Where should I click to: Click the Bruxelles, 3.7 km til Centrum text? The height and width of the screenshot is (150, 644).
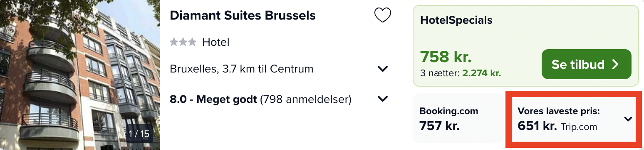[x=242, y=69]
